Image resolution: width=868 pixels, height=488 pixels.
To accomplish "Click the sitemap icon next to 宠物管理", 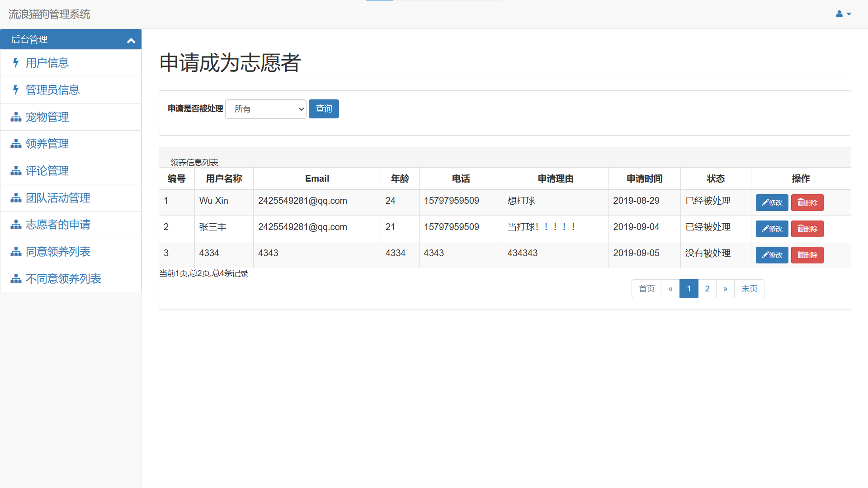I will tap(16, 117).
